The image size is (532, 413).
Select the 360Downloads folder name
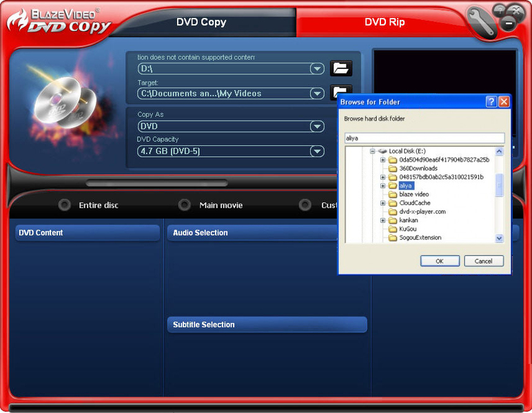(x=418, y=169)
